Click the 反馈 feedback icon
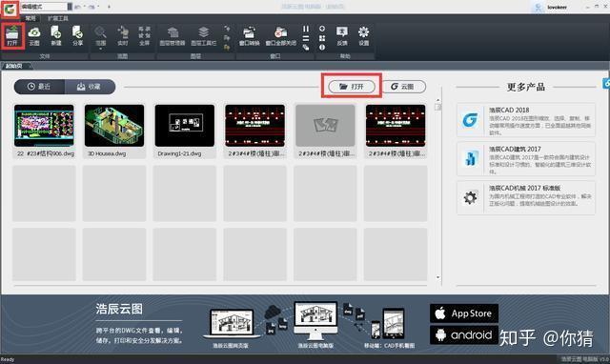The width and height of the screenshot is (610, 364). [342, 36]
